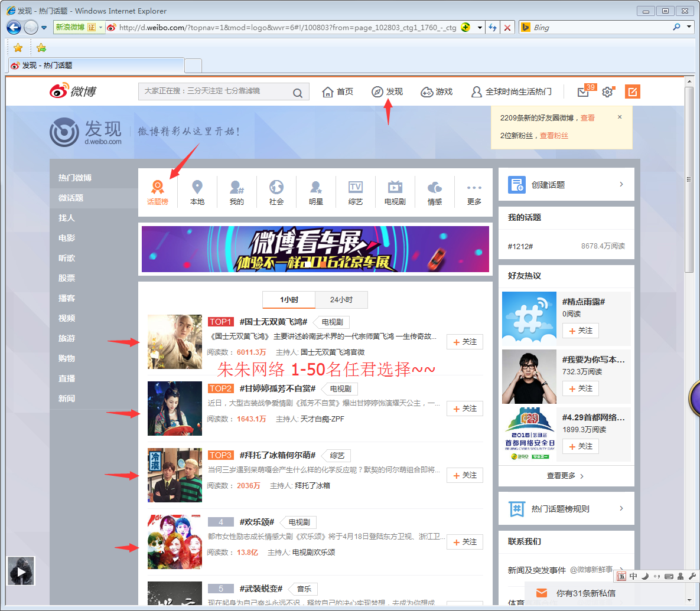Click the browser Back arrow button
Viewport: 700px width, 611px height.
point(14,27)
